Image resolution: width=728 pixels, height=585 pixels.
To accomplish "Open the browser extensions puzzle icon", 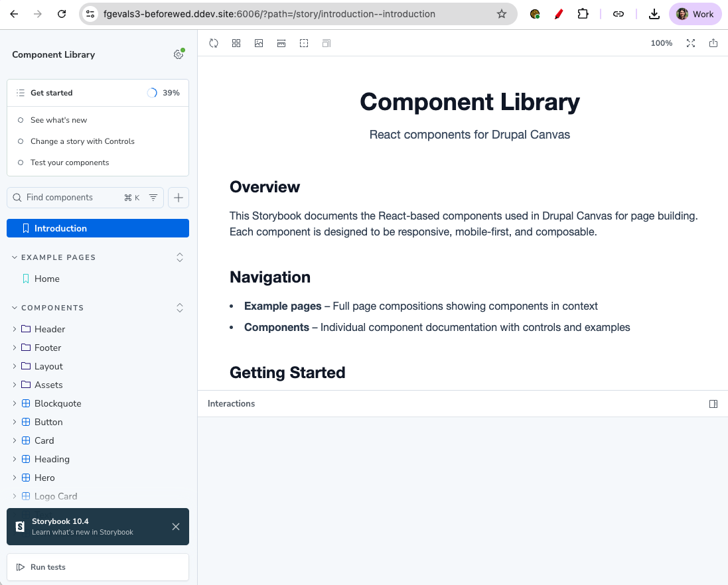I will tap(582, 14).
